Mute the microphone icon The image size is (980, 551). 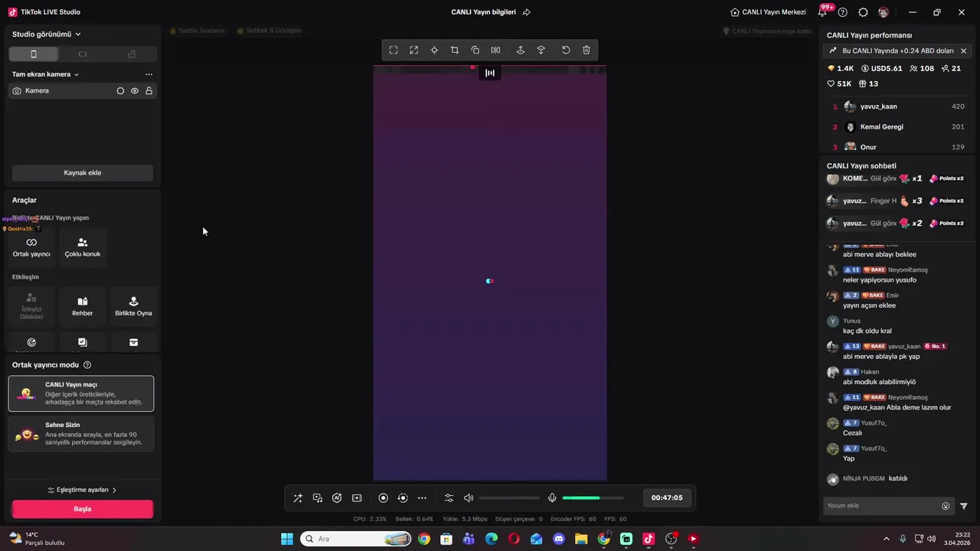(x=552, y=498)
